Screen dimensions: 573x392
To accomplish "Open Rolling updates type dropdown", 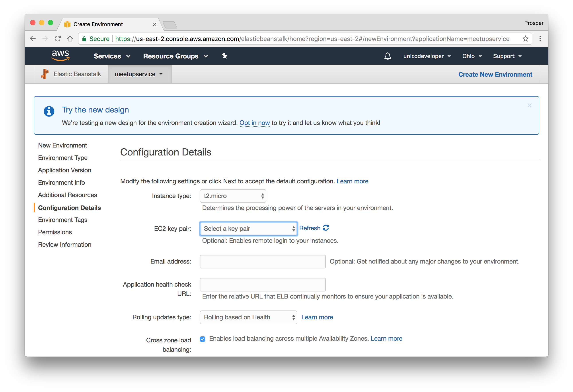I will coord(248,317).
